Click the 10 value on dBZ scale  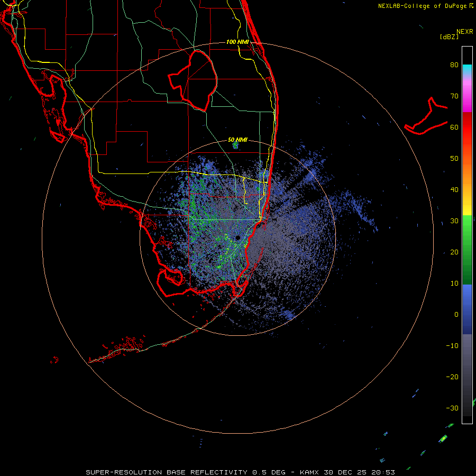click(454, 283)
